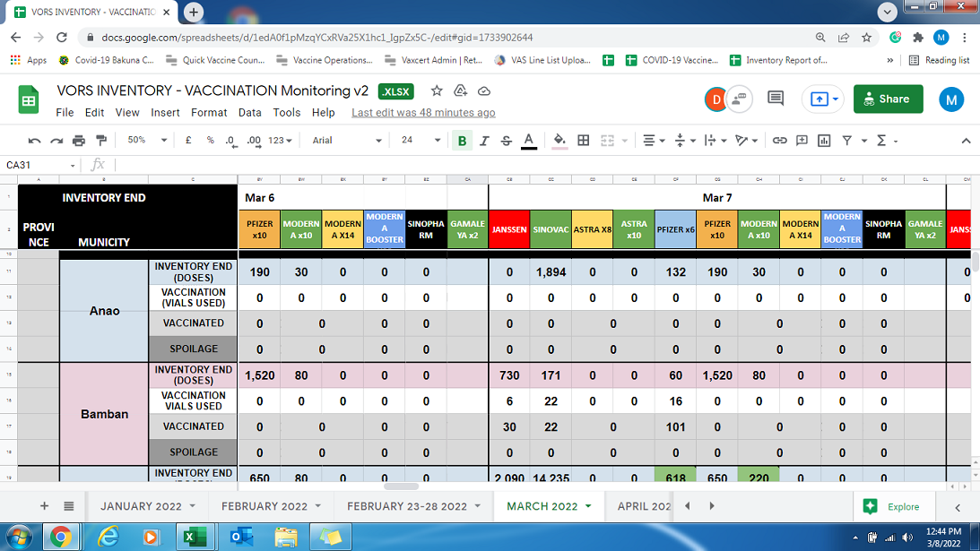The height and width of the screenshot is (551, 980).
Task: Open the Format menu
Action: [209, 113]
